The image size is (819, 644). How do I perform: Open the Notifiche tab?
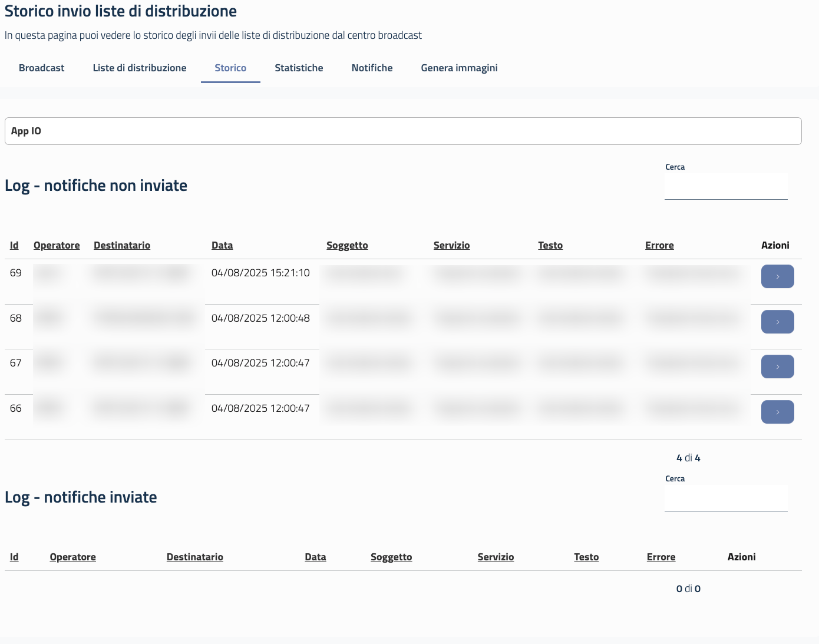(x=372, y=68)
